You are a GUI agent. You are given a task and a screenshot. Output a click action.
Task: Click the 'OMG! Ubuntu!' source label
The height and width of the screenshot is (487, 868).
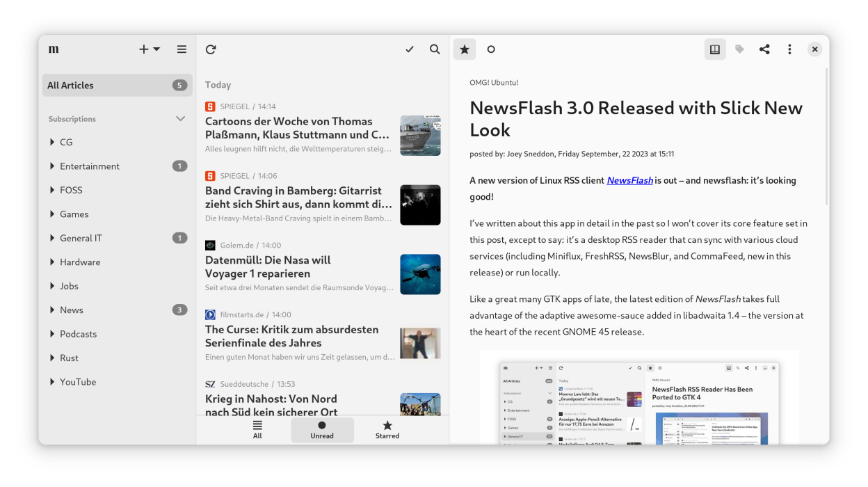point(494,82)
